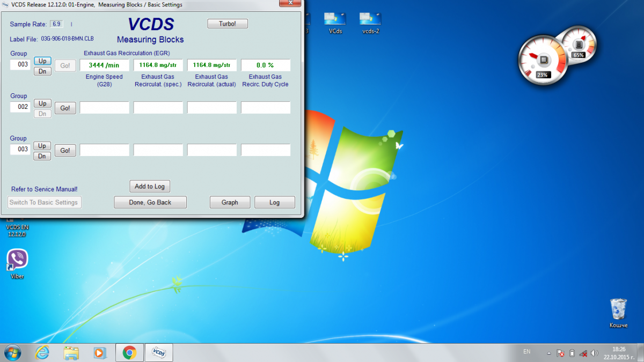Screen dimensions: 644x362
Task: Click Switch To Basic Settings
Action: pyautogui.click(x=45, y=202)
